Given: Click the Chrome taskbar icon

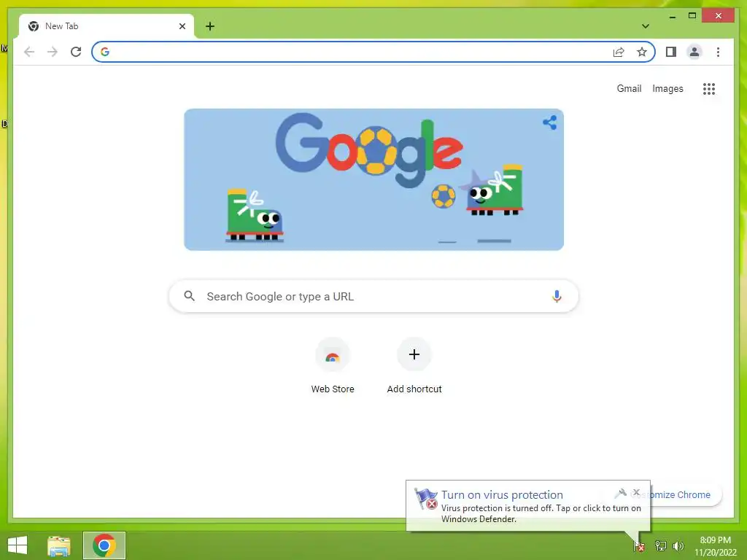Looking at the screenshot, I should [104, 545].
